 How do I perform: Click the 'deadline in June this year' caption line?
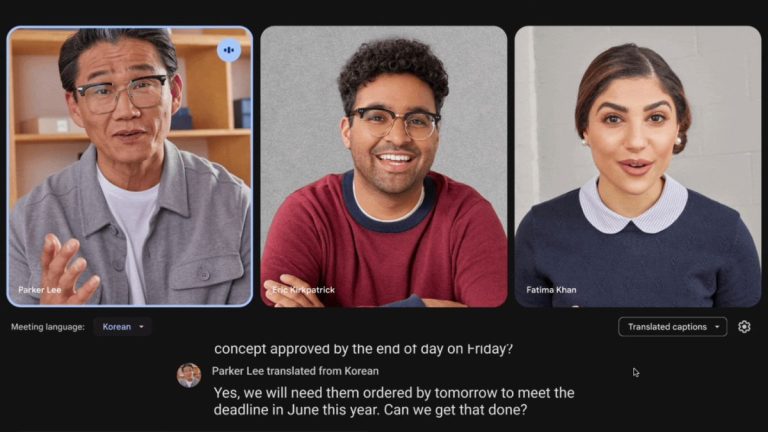tap(370, 410)
